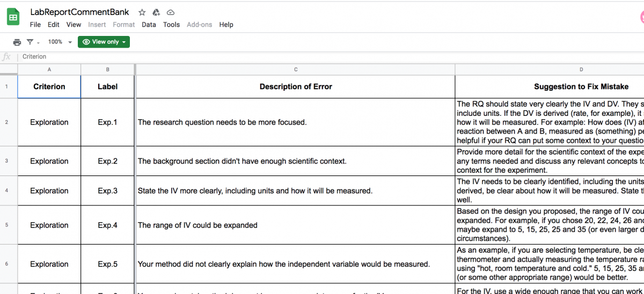Open the filter dropdown arrow
The image size is (644, 294).
point(38,42)
